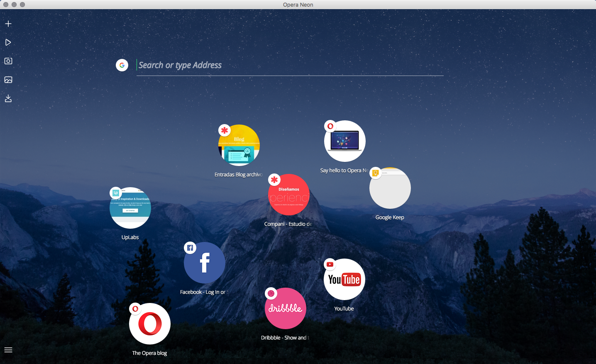Open the Entradas Blog archivo bubble
Screen dimensions: 596x364
tap(239, 145)
